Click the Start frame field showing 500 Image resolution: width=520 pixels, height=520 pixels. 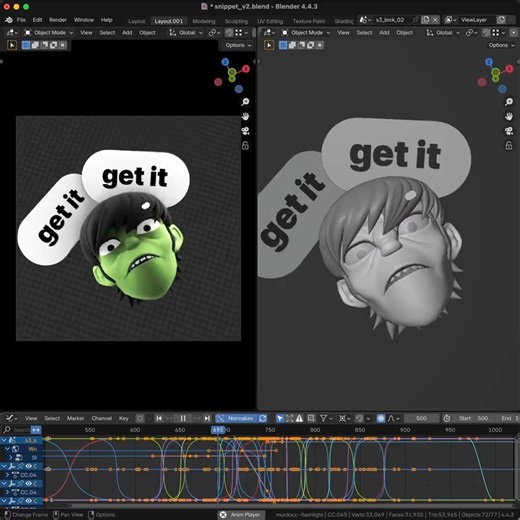[473, 418]
